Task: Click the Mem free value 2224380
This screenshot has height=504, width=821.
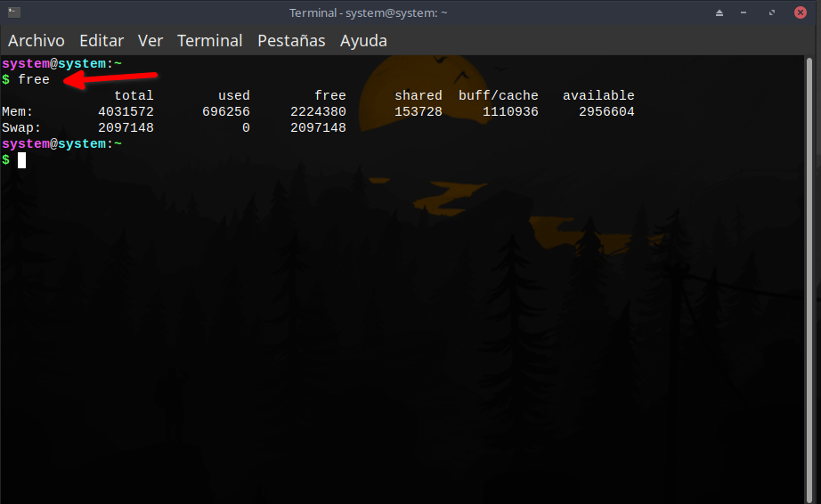Action: point(319,111)
